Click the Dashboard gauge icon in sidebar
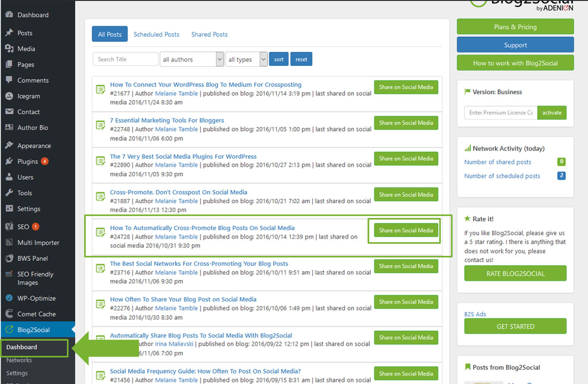The height and width of the screenshot is (384, 588). coord(9,15)
